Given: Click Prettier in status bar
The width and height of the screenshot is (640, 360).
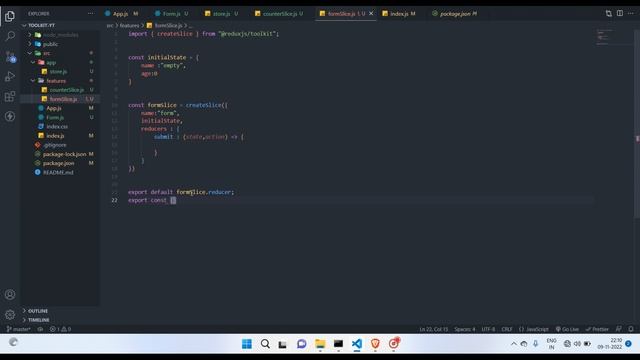Looking at the screenshot, I should (x=597, y=329).
